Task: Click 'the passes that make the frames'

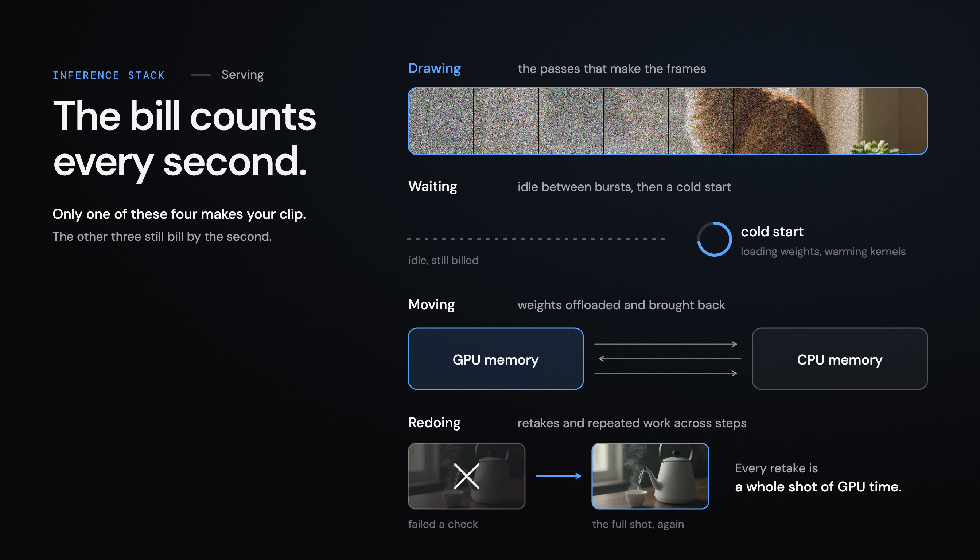Action: 611,69
